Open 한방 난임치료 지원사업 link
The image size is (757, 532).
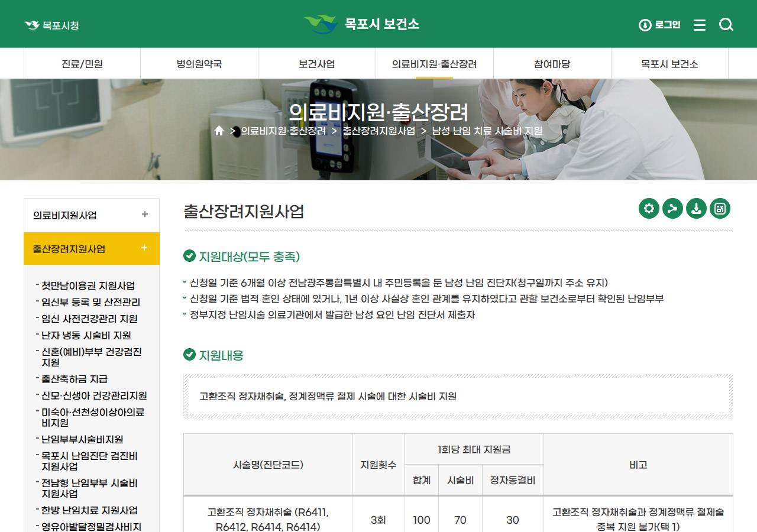[89, 510]
